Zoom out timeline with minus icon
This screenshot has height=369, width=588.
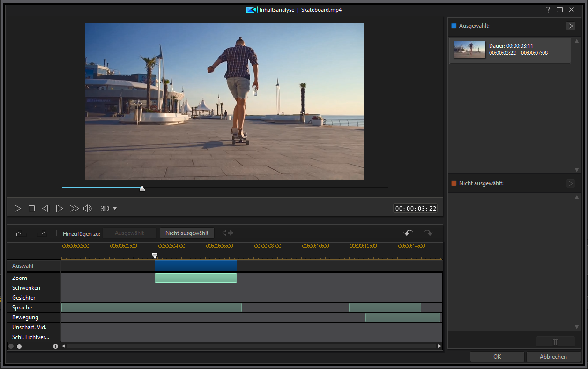coord(11,346)
